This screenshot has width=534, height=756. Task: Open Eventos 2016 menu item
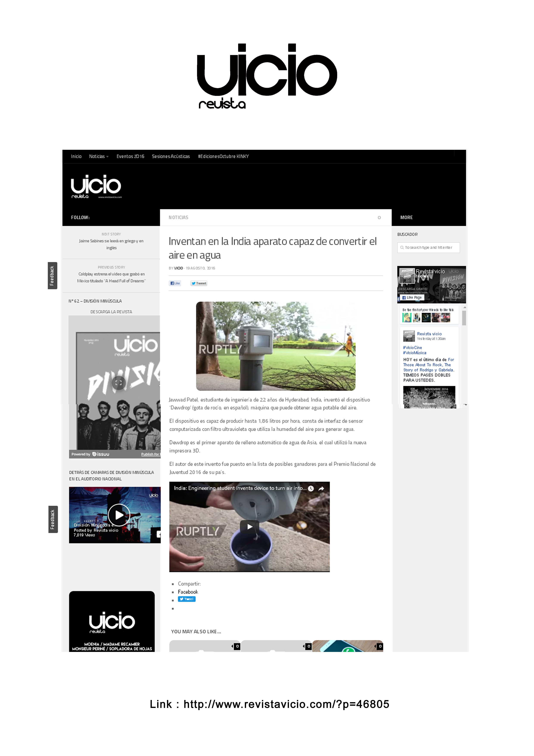130,156
